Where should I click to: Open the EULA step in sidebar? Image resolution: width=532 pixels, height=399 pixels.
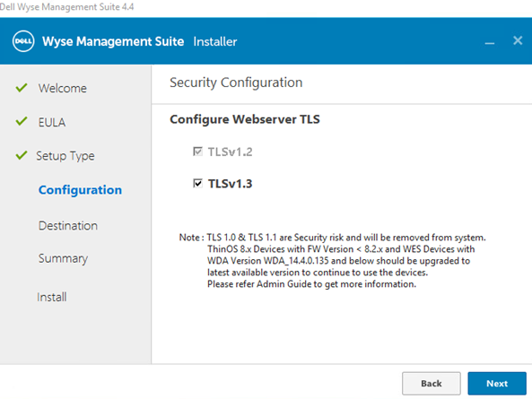tap(51, 122)
